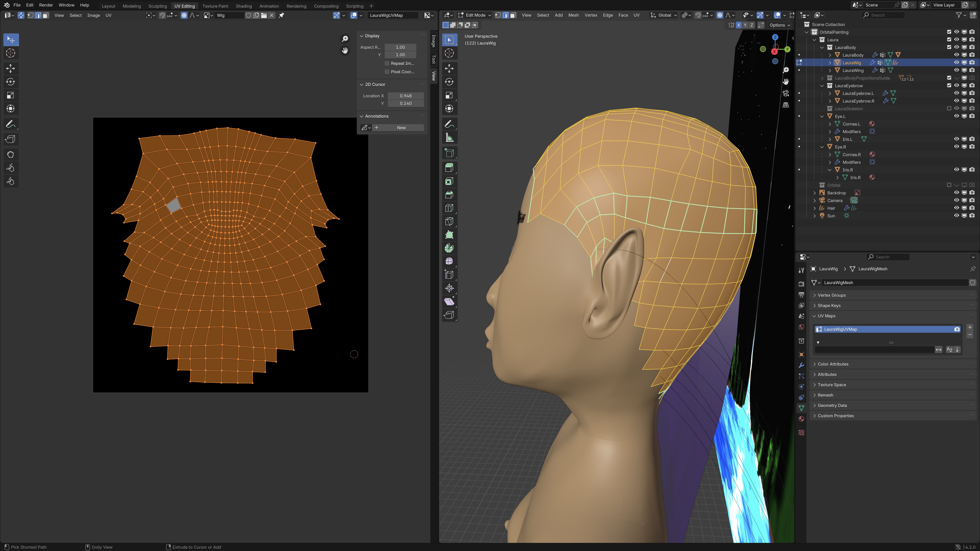The height and width of the screenshot is (551, 980).
Task: Select the Loop Cut tool
Action: pos(449,208)
